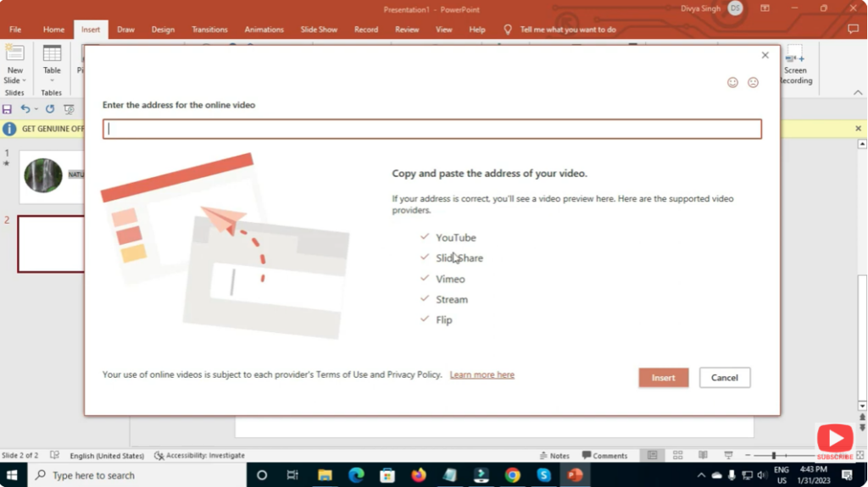
Task: Open the Review tab
Action: click(x=407, y=30)
